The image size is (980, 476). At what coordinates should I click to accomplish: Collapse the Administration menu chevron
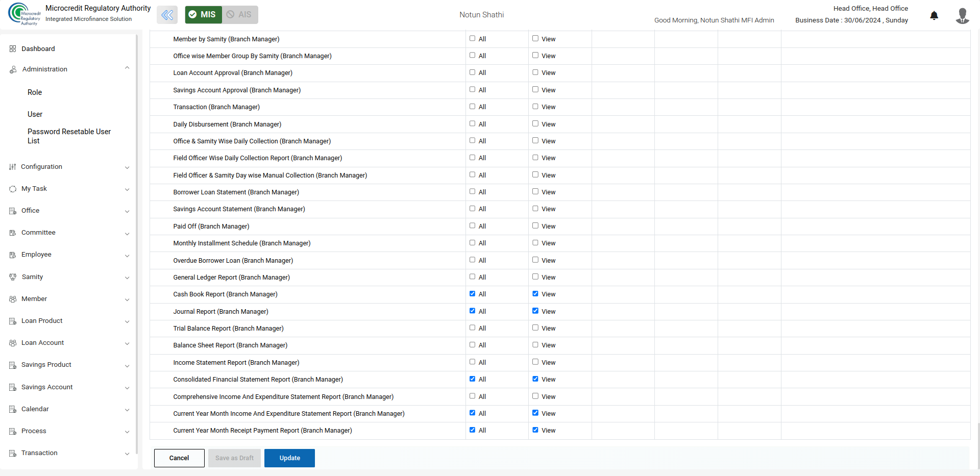click(x=127, y=68)
